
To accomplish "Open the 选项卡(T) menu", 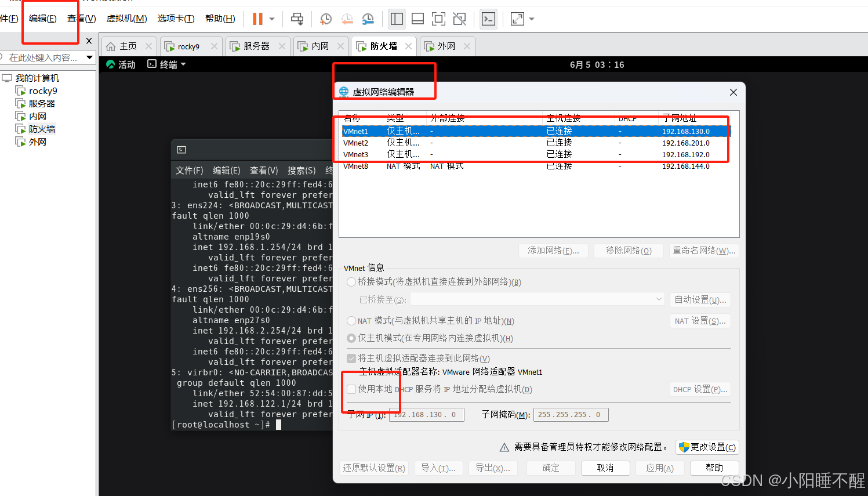I will tap(176, 19).
